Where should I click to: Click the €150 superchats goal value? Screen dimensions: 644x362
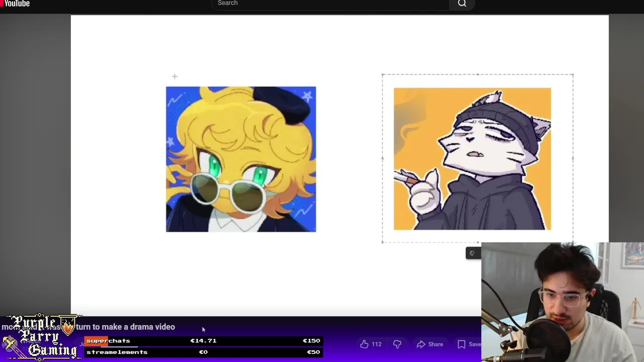point(311,341)
